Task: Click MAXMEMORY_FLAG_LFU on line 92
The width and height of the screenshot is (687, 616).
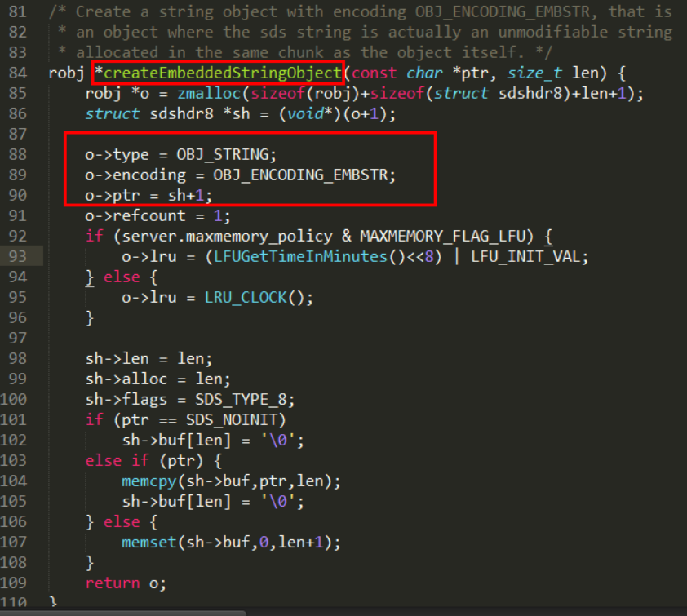Action: pyautogui.click(x=442, y=237)
